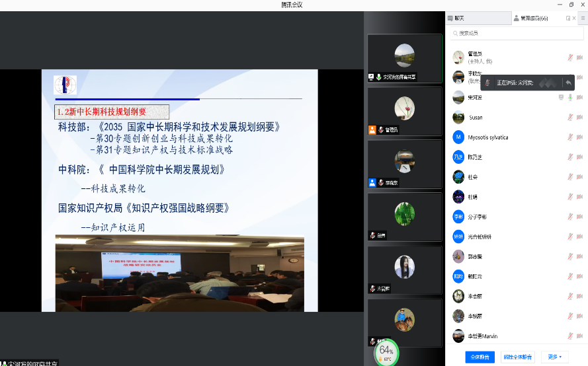The height and width of the screenshot is (366, 588).
Task: Click the 64% circular performance indicator
Action: tap(386, 352)
